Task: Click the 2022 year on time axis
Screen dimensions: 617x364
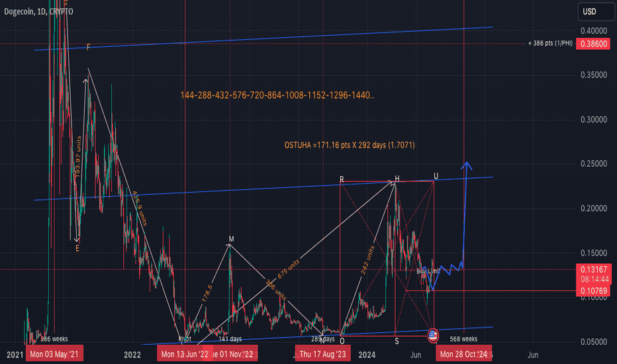Action: point(132,355)
